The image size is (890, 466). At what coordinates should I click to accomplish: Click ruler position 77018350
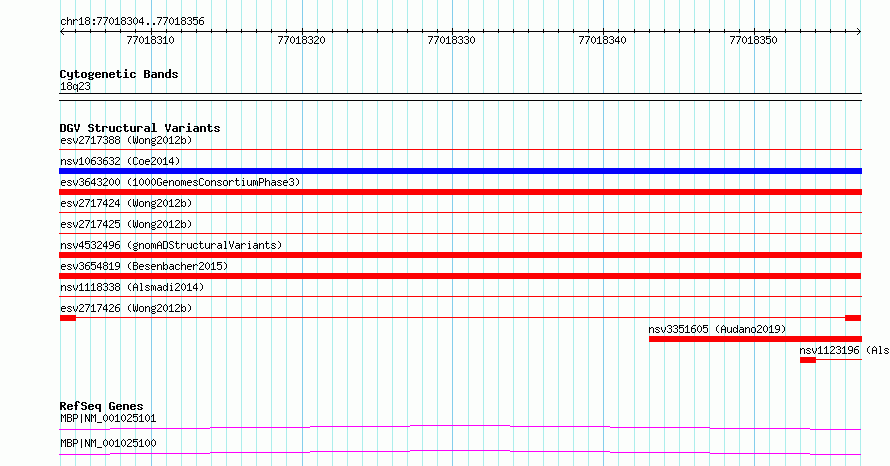[753, 40]
